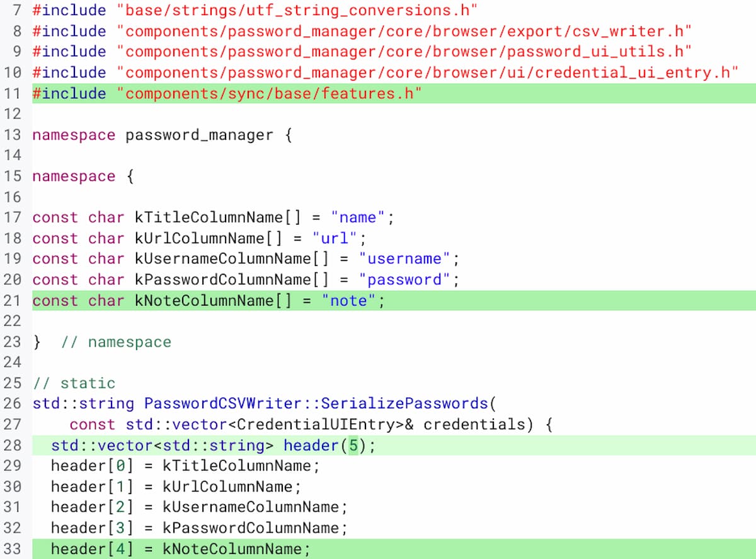
Task: Click the #include keyword on line 11
Action: 69,94
